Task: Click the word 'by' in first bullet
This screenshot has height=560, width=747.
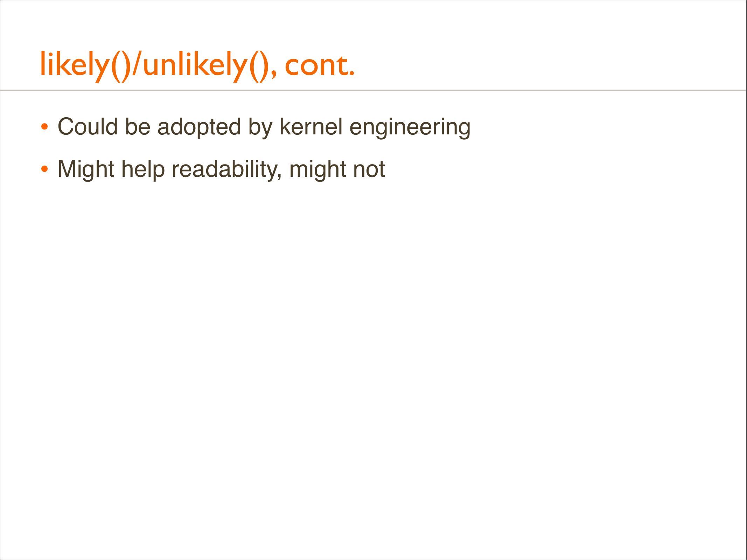Action: tap(260, 127)
